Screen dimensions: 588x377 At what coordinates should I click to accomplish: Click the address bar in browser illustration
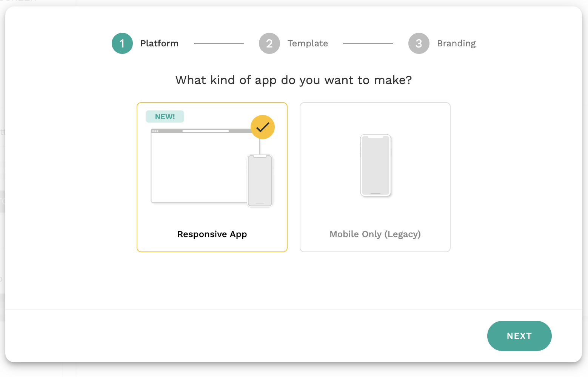[x=206, y=131]
